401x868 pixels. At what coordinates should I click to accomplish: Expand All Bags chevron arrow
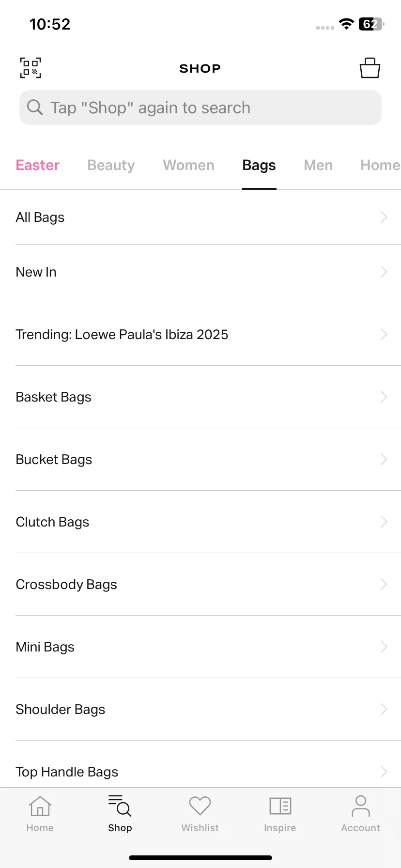(384, 217)
